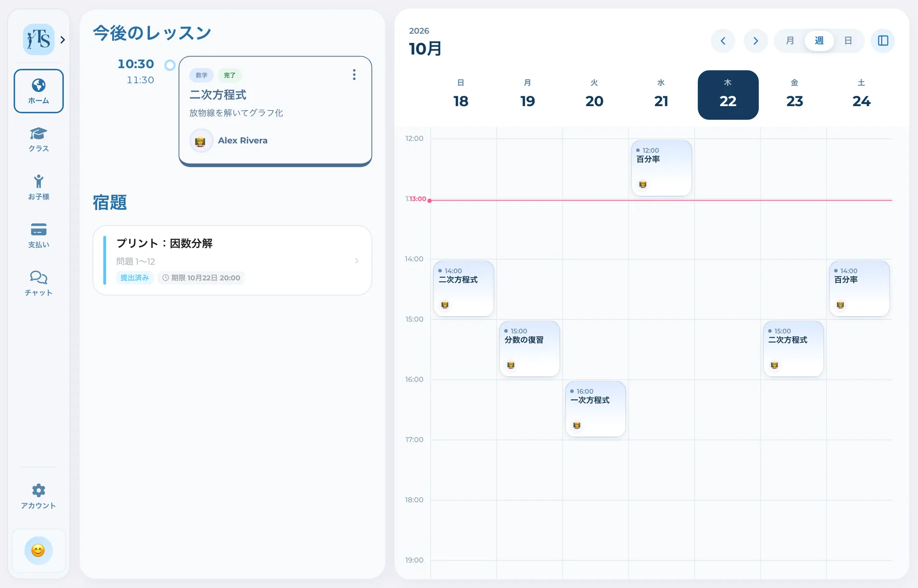
Task: Click the tutor avatar on 分数の復習 event
Action: pyautogui.click(x=511, y=365)
